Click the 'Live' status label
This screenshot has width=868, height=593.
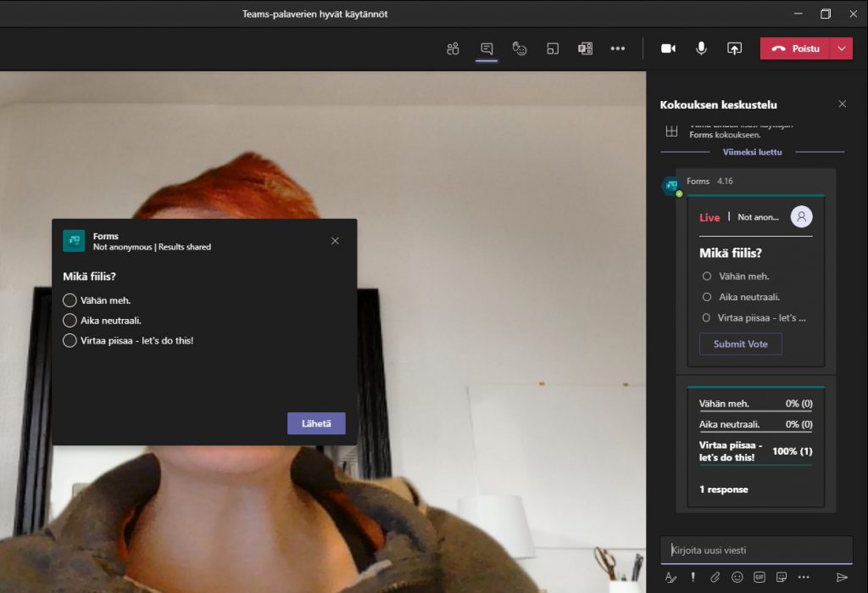[709, 217]
